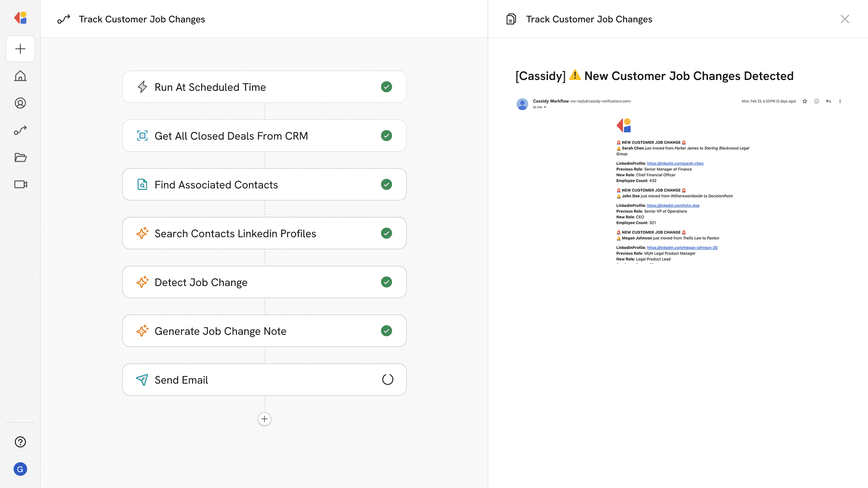Add step with plus below Send Email
Screen dimensions: 868x488
(264, 419)
